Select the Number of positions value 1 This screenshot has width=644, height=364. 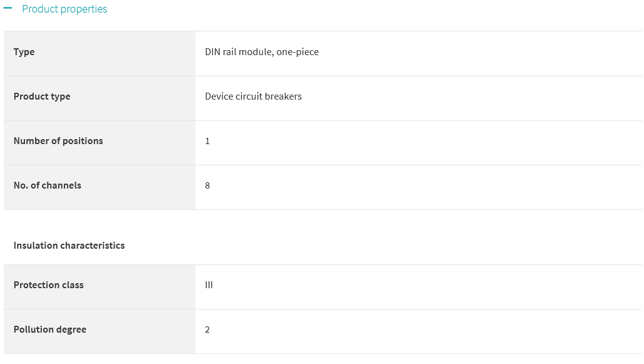(x=207, y=141)
